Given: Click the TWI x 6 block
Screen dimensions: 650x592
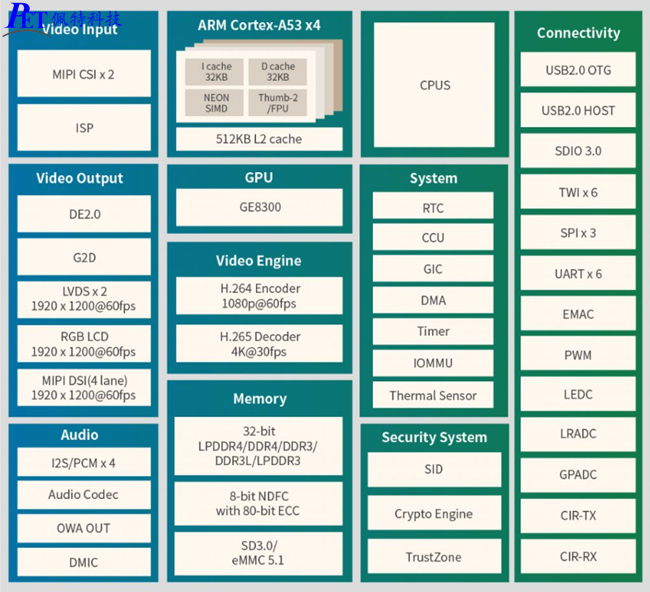Looking at the screenshot, I should point(578,192).
